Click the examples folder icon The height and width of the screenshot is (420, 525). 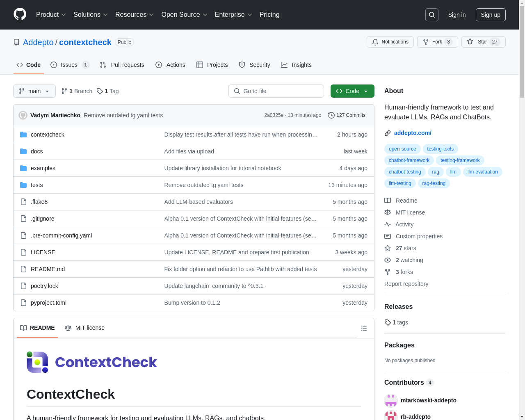pos(23,168)
